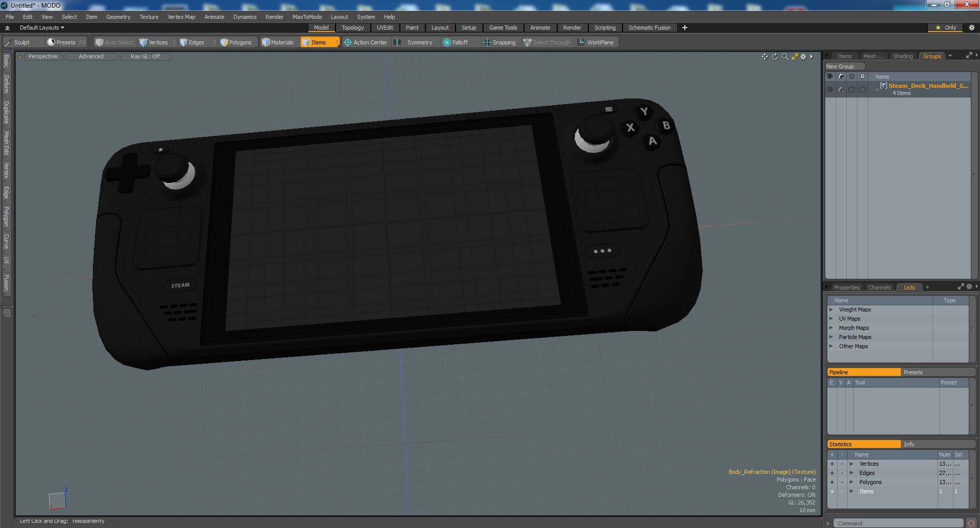Open the Geometry menu
The height and width of the screenshot is (528, 980).
(x=118, y=17)
